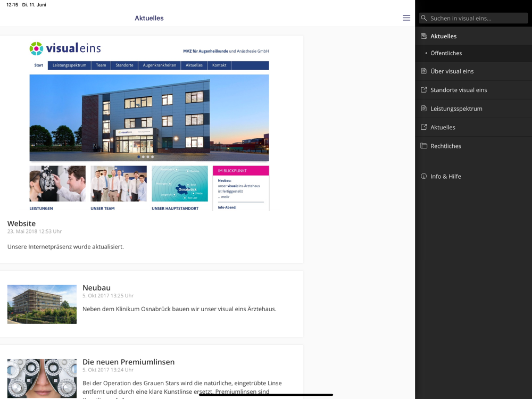This screenshot has width=532, height=399.
Task: Click the search magnifier icon
Action: click(x=424, y=18)
